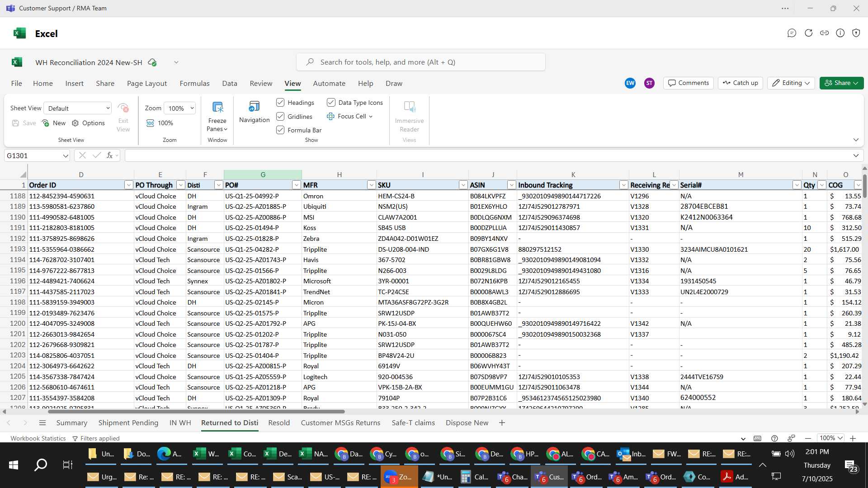This screenshot has height=488, width=868.
Task: Click the Exit View icon
Action: [123, 108]
